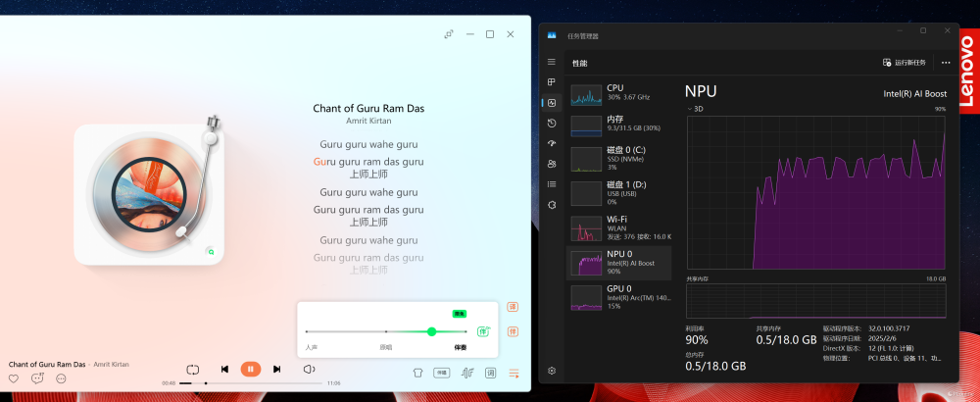Select 内存 memory entry

pos(618,125)
